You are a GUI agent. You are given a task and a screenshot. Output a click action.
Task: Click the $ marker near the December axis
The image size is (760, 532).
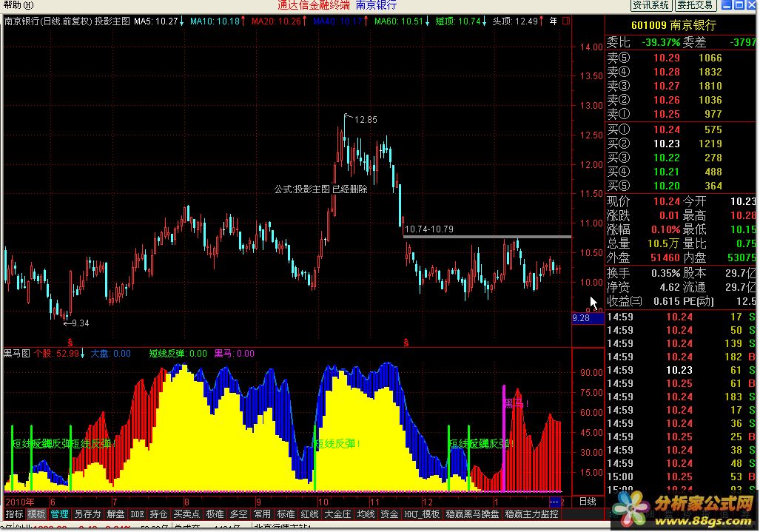[406, 343]
